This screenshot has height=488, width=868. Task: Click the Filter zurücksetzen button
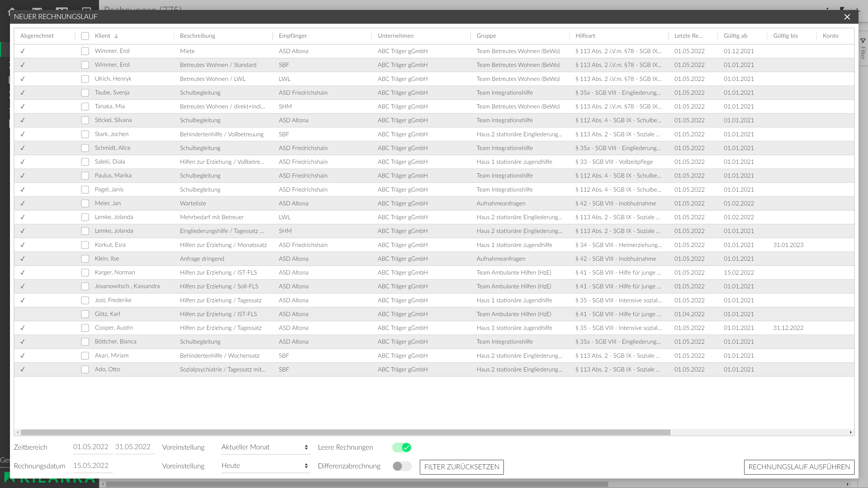click(x=461, y=467)
